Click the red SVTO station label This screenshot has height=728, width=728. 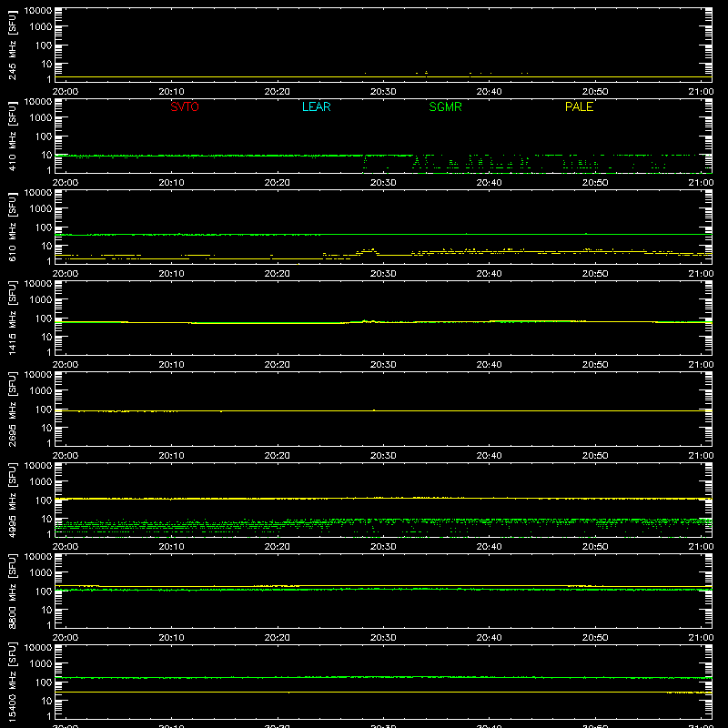coord(185,106)
